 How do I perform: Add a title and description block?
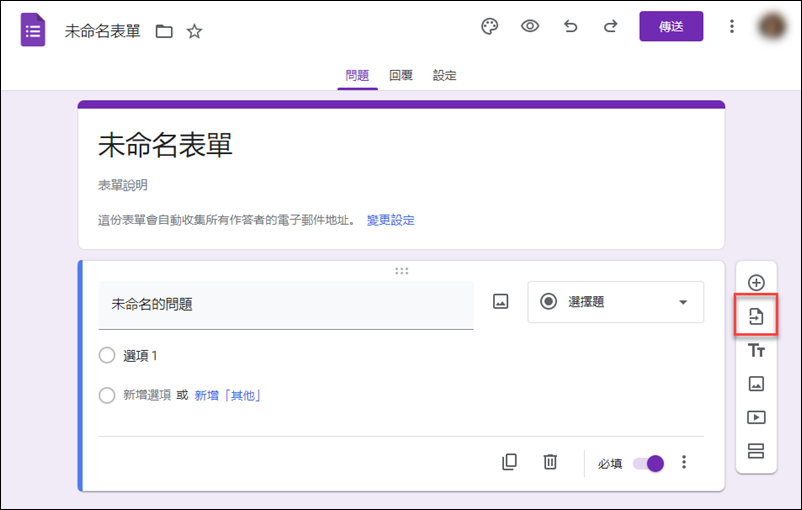click(x=756, y=350)
